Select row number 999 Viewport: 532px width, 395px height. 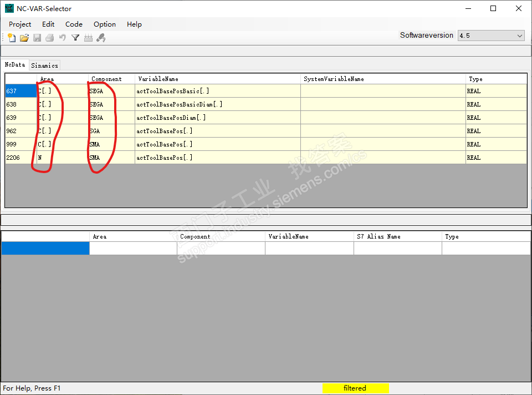pos(21,144)
